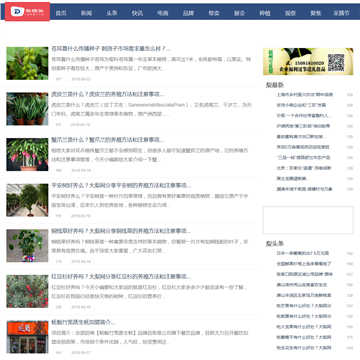This screenshot has height=360, width=360.
Task: Click the 蟹爪兰 flowering plant thumbnail
Action: pos(27,154)
